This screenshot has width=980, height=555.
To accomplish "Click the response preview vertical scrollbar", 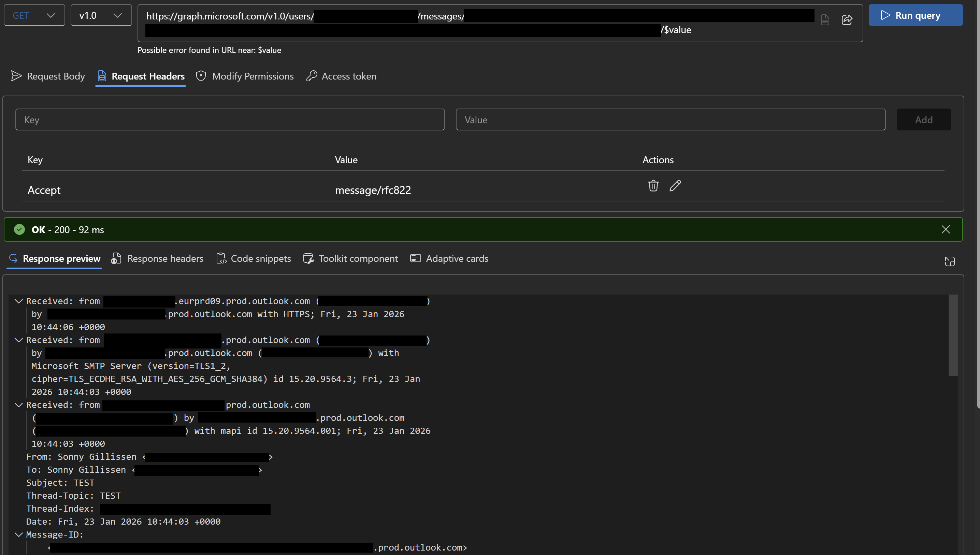I will click(x=953, y=335).
